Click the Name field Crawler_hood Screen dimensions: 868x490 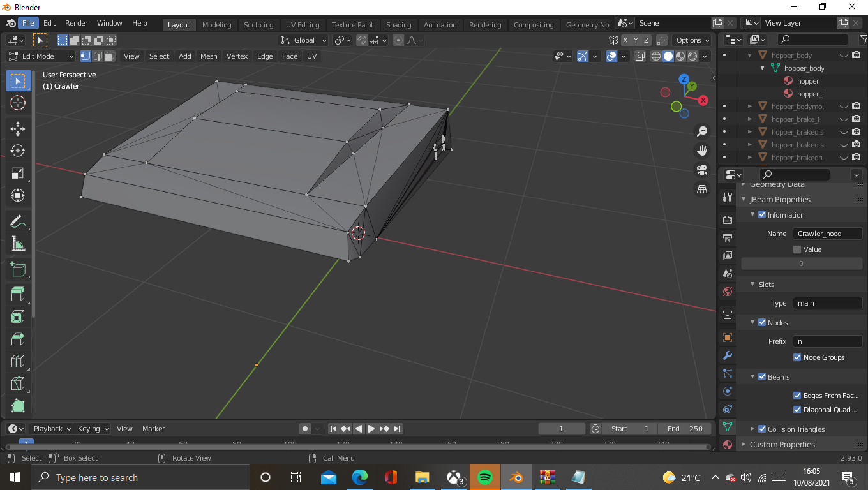[x=827, y=234]
